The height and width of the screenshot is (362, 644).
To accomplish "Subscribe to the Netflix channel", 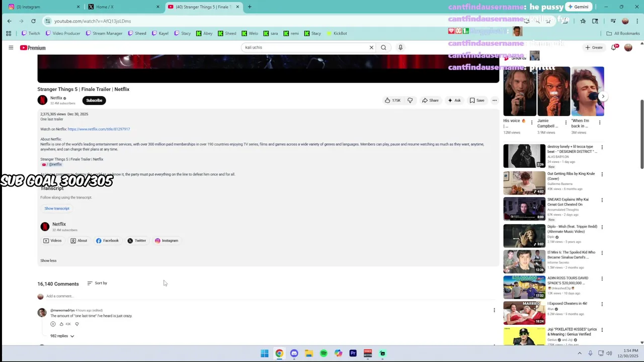I will click(94, 100).
